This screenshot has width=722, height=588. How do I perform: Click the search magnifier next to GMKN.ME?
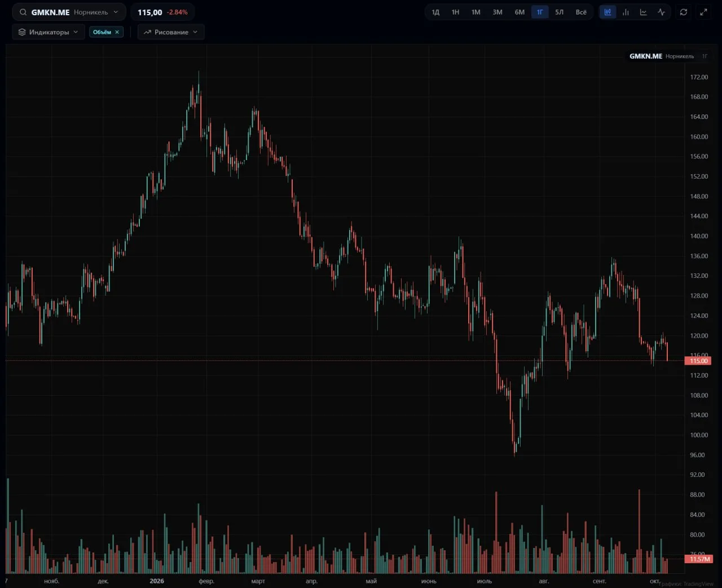[23, 12]
